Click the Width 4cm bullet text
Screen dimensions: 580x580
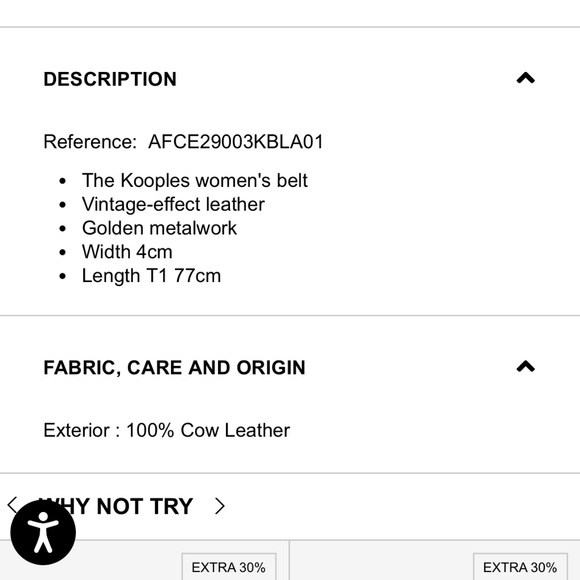127,252
